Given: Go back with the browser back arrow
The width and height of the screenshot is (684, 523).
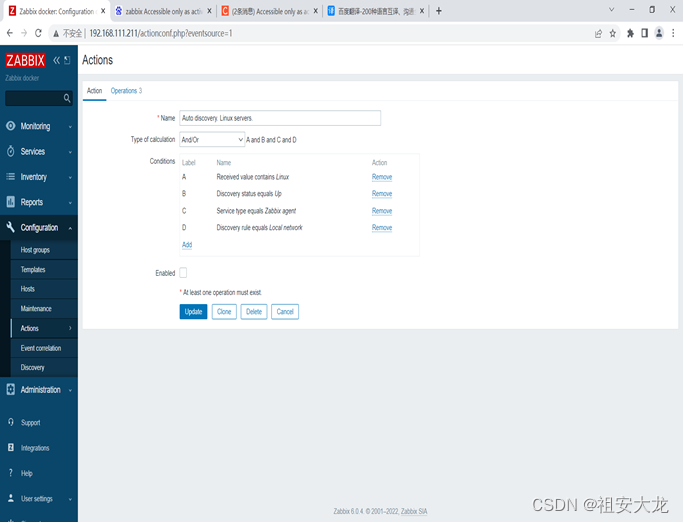Looking at the screenshot, I should point(10,33).
